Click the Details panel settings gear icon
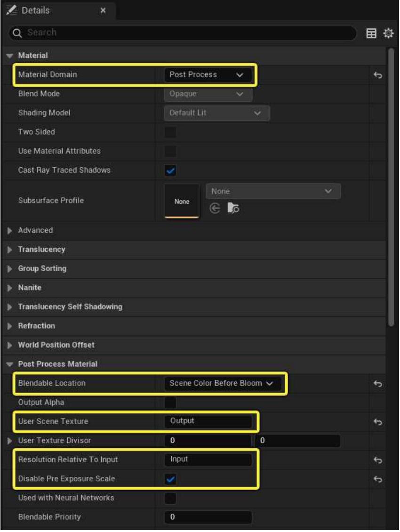 (388, 33)
